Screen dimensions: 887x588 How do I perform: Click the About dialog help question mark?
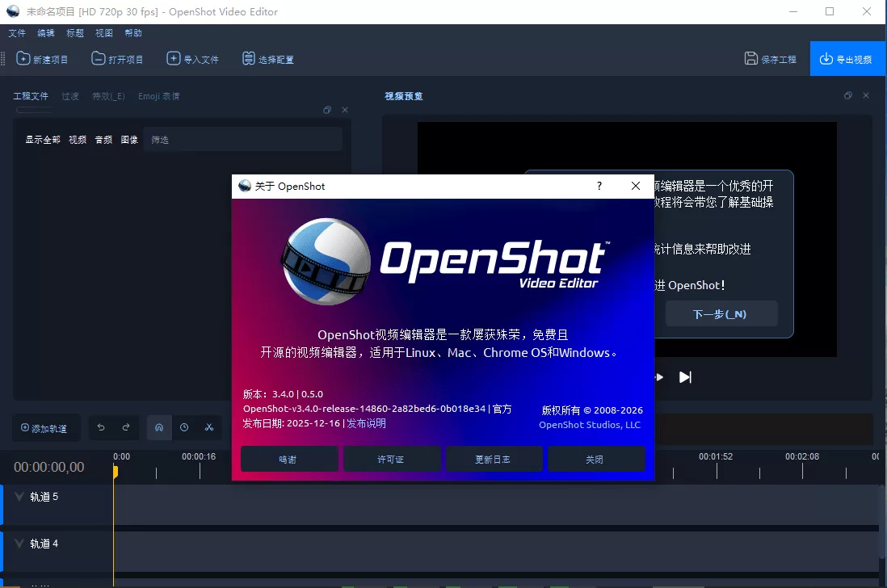pyautogui.click(x=599, y=186)
